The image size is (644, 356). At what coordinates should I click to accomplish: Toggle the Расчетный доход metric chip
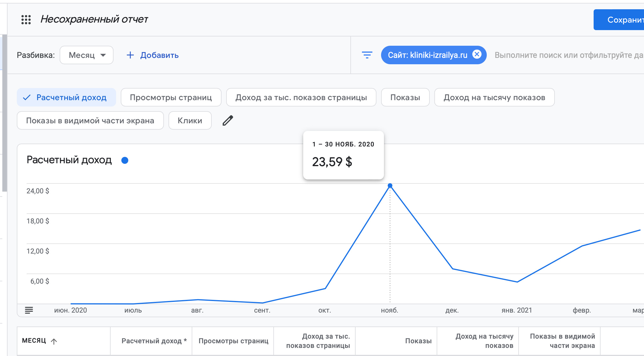(66, 97)
